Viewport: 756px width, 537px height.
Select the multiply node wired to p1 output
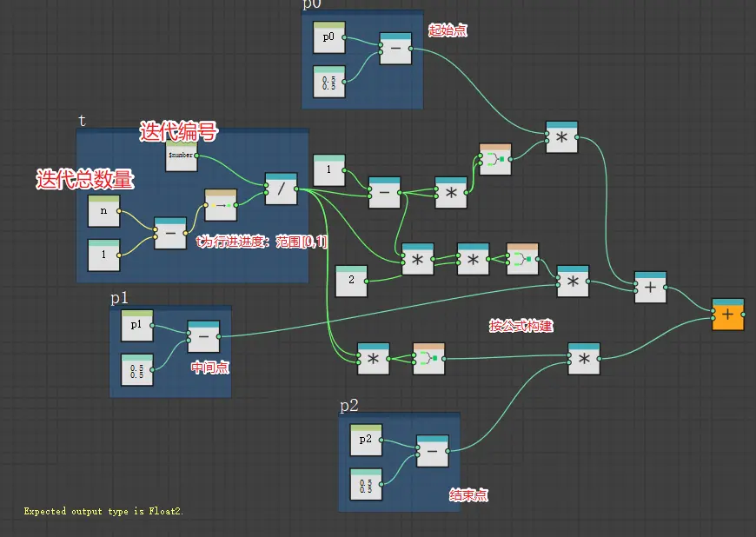tap(573, 281)
